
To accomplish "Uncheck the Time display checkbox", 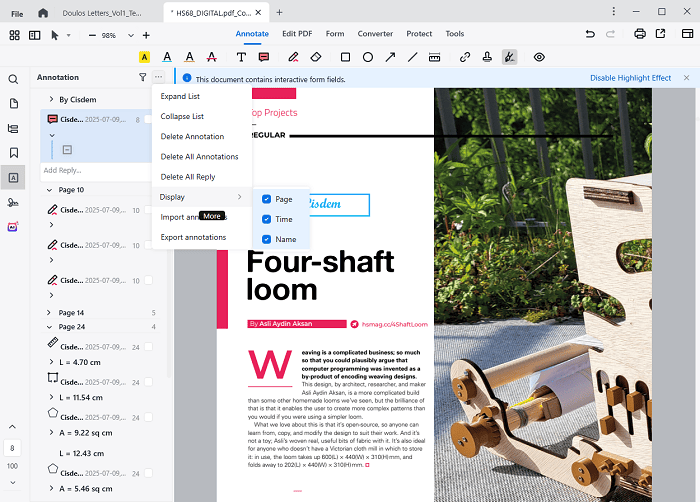I will coord(267,219).
